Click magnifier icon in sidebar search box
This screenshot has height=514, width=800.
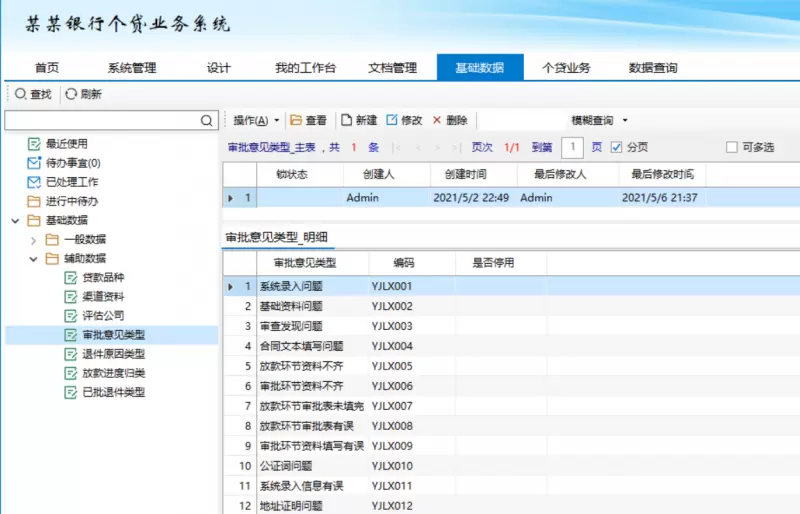(207, 120)
